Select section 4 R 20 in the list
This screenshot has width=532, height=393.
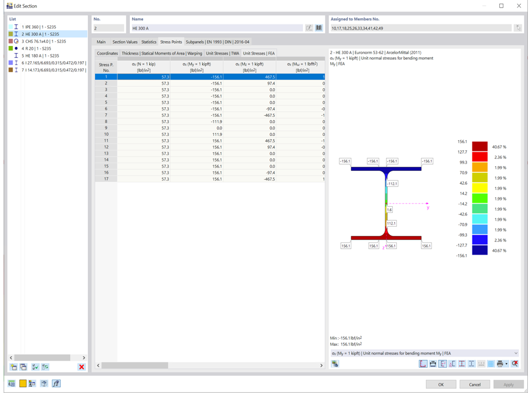[x=47, y=48]
